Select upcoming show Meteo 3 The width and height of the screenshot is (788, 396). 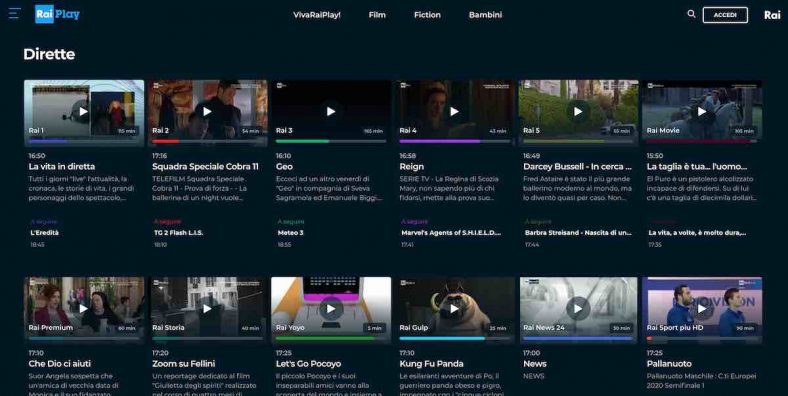click(x=290, y=233)
